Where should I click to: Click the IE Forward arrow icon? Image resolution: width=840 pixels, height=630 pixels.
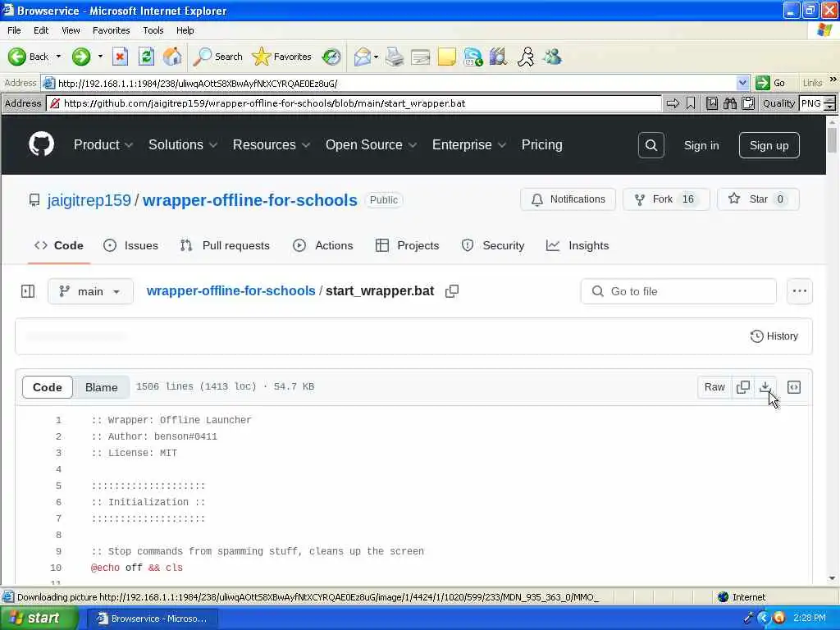click(81, 57)
